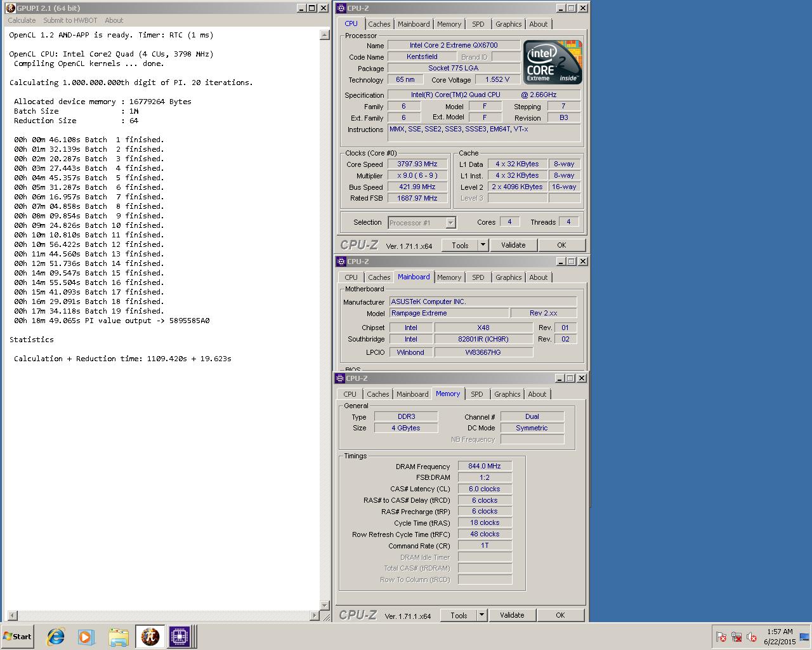Viewport: 812px width, 650px height.
Task: Click the Core Voltage value 1.552 V
Action: tap(497, 80)
